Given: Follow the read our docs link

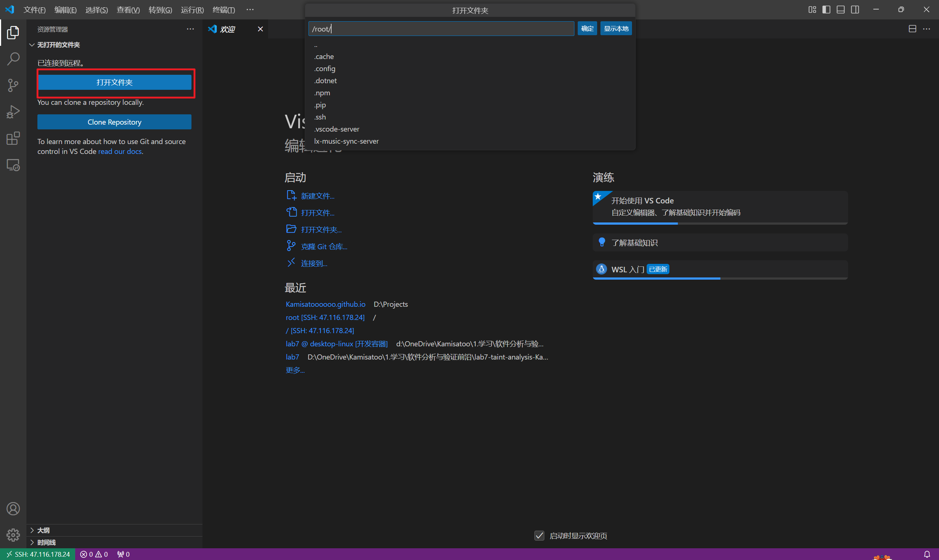Looking at the screenshot, I should pyautogui.click(x=120, y=151).
